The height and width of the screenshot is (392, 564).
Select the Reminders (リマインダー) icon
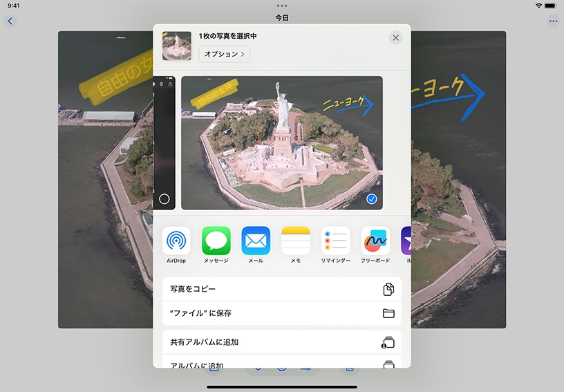336,241
